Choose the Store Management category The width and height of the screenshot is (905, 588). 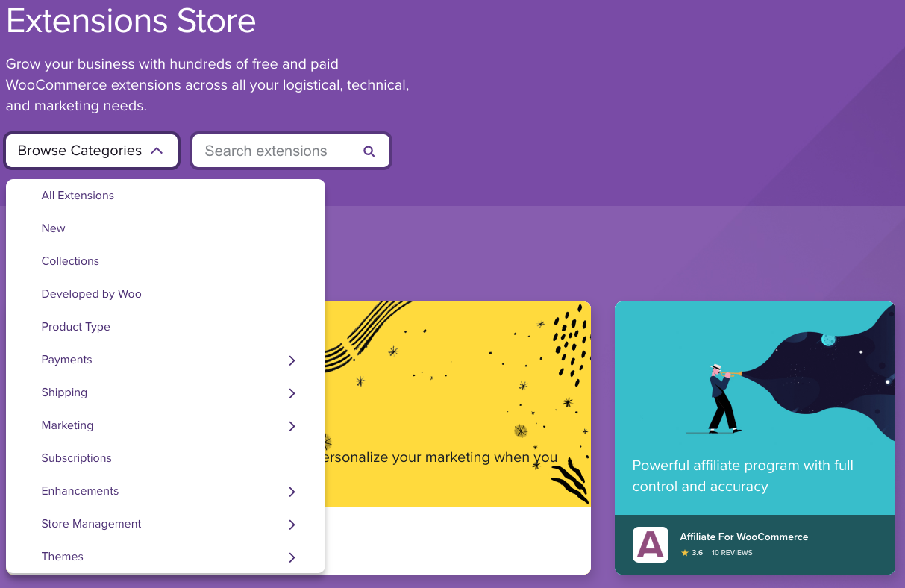pyautogui.click(x=91, y=524)
